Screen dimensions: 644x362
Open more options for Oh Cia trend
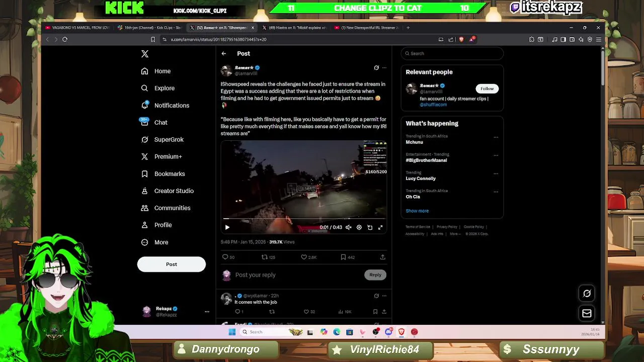click(496, 192)
